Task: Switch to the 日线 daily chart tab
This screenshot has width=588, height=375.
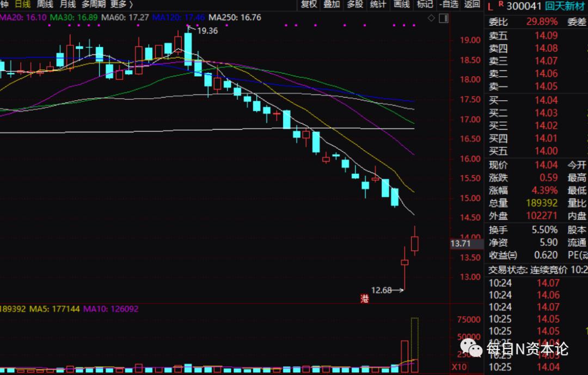Action: click(22, 4)
